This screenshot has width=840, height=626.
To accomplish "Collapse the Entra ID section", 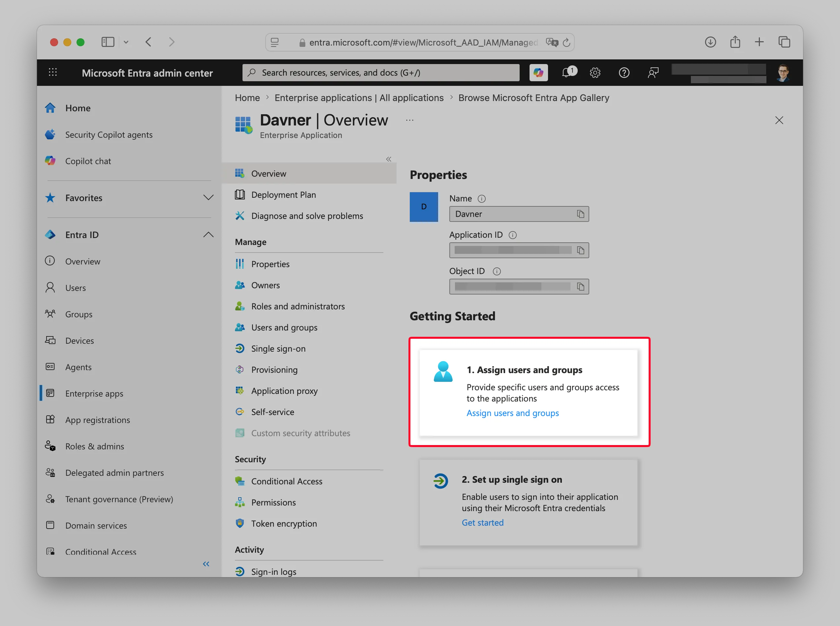I will point(208,234).
